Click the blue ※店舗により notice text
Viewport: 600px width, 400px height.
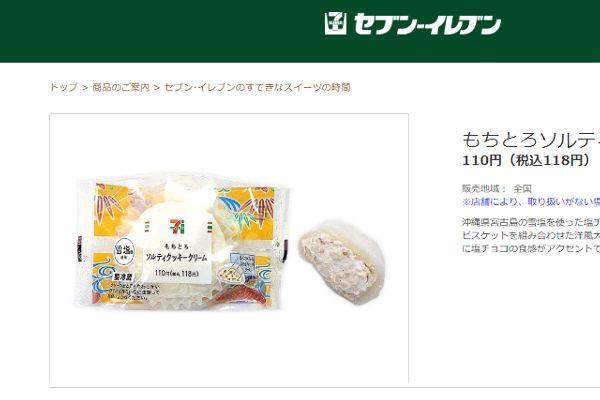(x=531, y=202)
